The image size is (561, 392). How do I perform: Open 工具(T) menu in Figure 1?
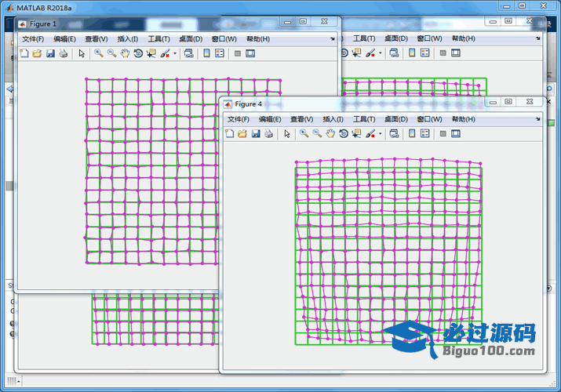coord(158,39)
